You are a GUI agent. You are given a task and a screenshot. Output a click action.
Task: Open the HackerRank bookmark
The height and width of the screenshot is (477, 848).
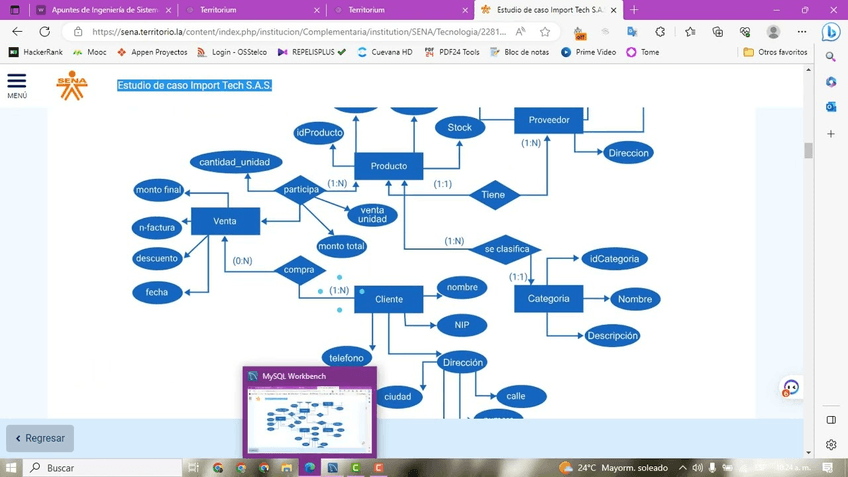(x=35, y=52)
